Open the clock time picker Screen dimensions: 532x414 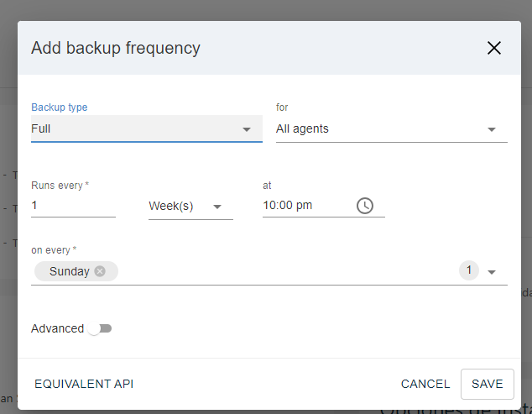(x=365, y=206)
